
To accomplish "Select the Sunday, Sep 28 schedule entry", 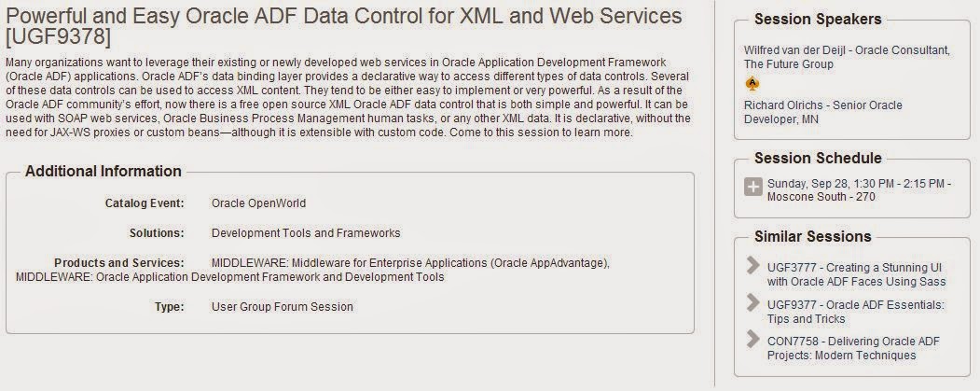I will (859, 190).
